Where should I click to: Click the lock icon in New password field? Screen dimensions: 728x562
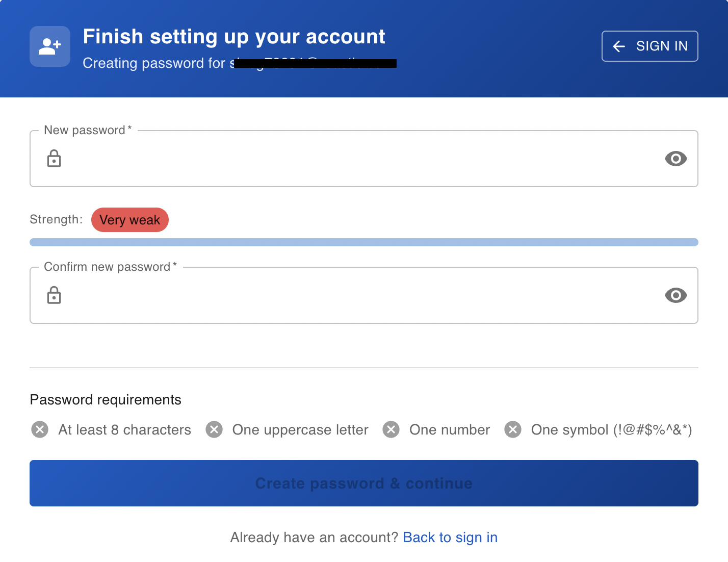[x=54, y=159]
